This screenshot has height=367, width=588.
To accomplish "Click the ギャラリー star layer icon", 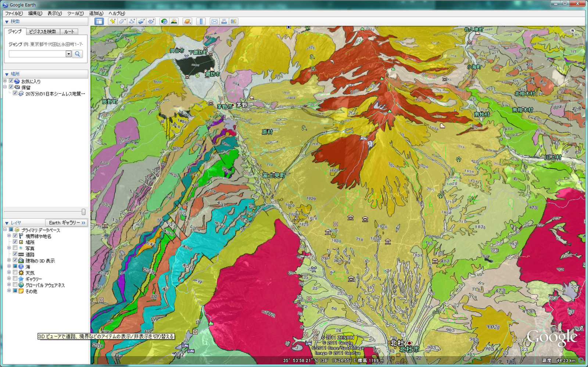I will coord(21,279).
